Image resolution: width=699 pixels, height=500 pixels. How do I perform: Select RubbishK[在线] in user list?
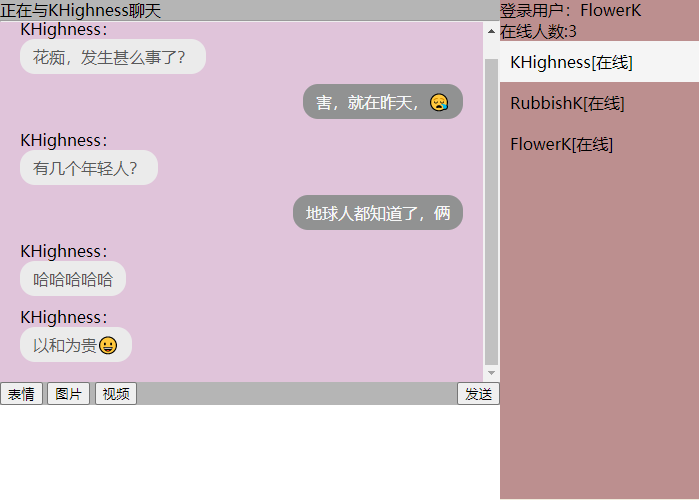click(600, 103)
